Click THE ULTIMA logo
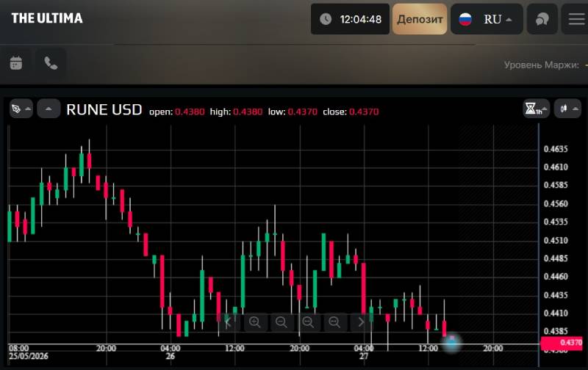 [x=47, y=18]
